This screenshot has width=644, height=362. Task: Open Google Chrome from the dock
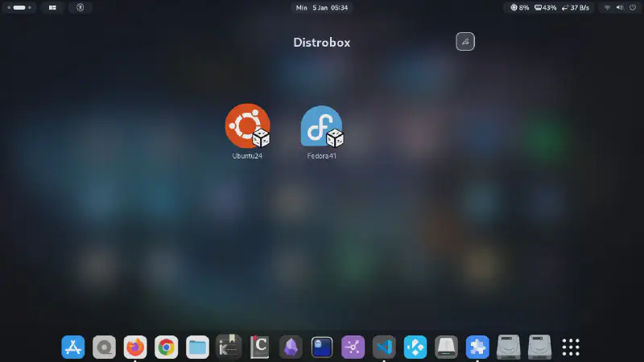[167, 347]
